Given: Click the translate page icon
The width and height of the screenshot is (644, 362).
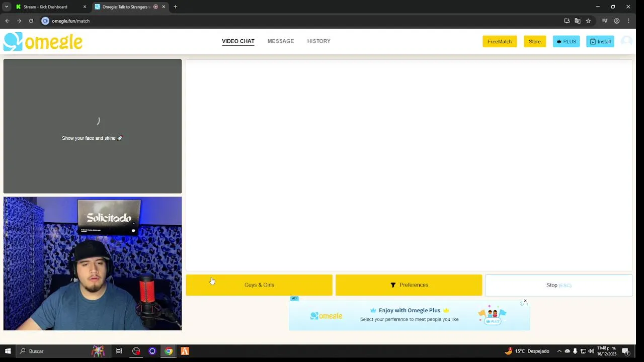Looking at the screenshot, I should (578, 21).
